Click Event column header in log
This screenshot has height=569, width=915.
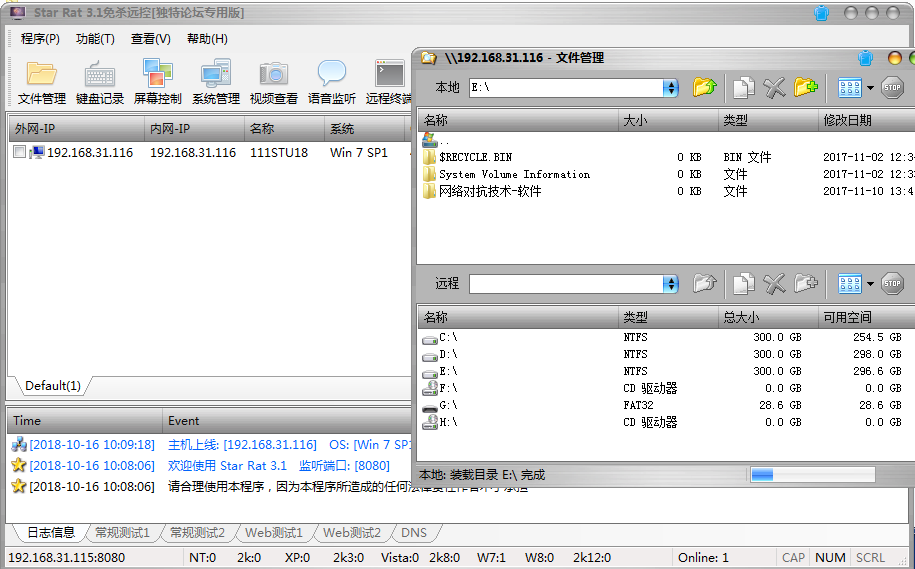288,421
